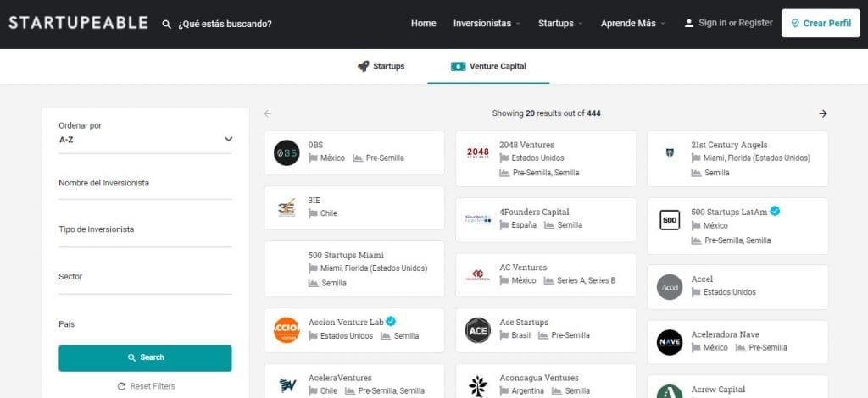Click the user account icon

point(688,23)
